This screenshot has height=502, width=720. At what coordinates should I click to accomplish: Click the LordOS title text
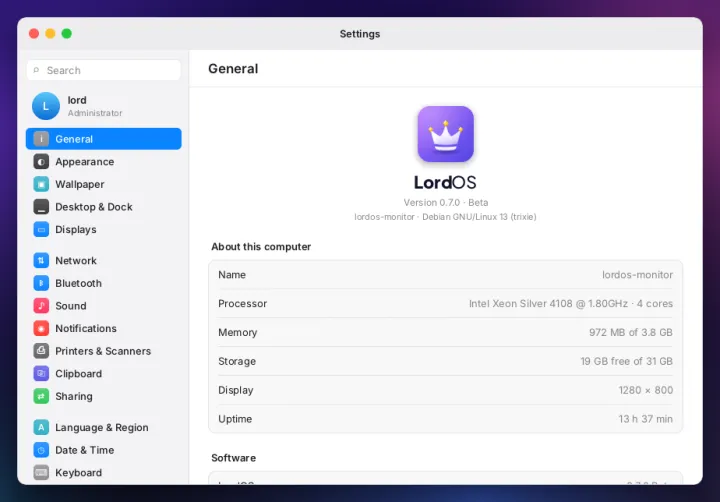pos(445,182)
